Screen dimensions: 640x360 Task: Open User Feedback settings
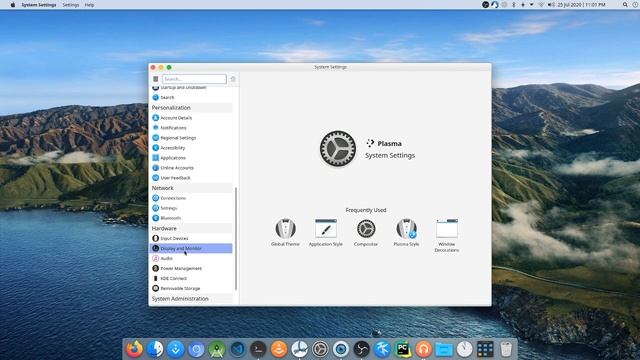pyautogui.click(x=191, y=178)
